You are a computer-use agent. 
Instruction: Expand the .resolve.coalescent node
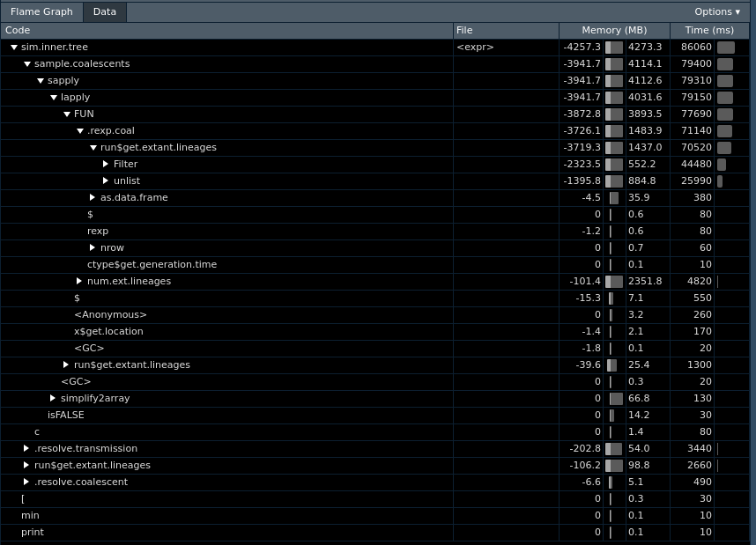coord(26,482)
